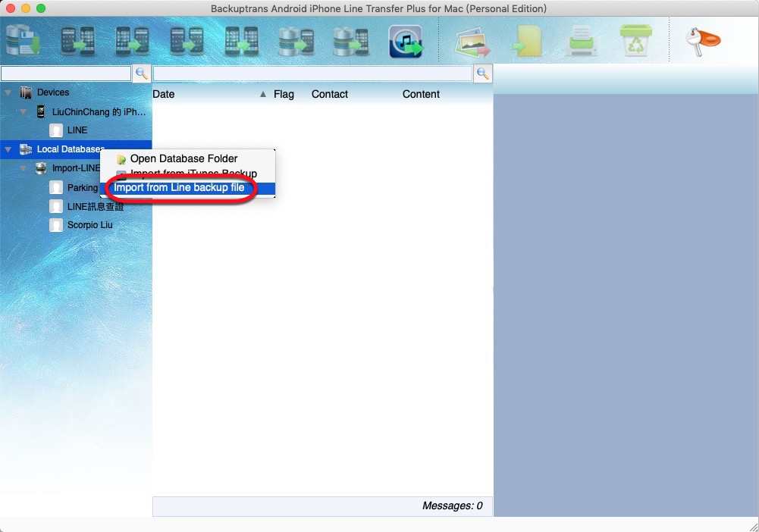Click the Devices group icon
Viewport: 759px width, 532px height.
26,92
